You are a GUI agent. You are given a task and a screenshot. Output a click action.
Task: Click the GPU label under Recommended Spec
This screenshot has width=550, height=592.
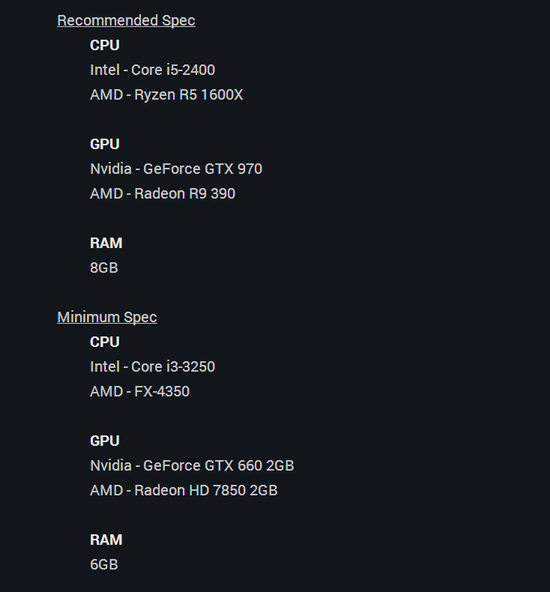pyautogui.click(x=105, y=144)
